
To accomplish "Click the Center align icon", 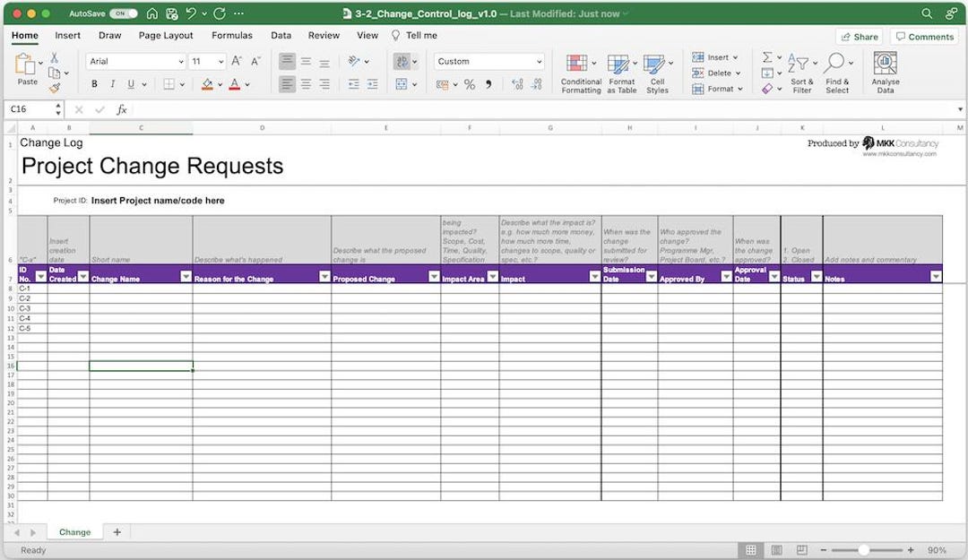I will click(306, 84).
